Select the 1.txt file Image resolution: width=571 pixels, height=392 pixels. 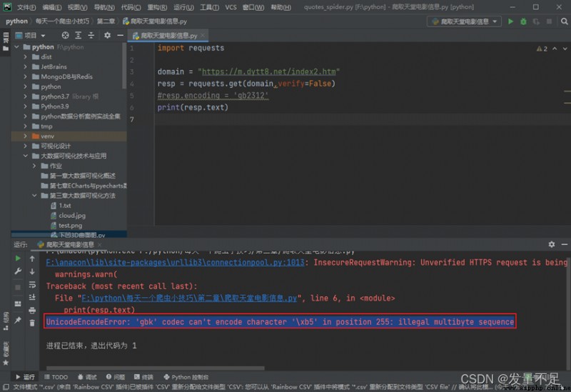pyautogui.click(x=65, y=206)
